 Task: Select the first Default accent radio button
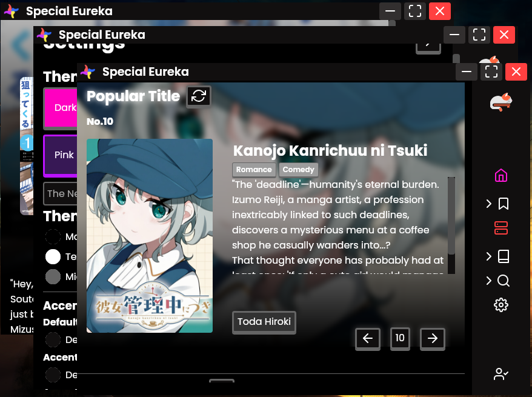pos(53,339)
